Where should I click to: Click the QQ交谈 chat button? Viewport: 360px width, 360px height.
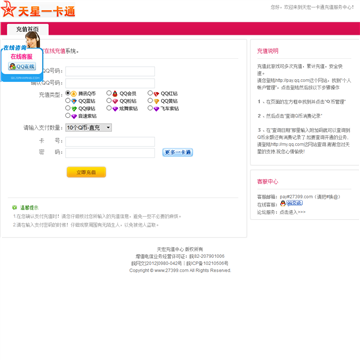pos(295,203)
